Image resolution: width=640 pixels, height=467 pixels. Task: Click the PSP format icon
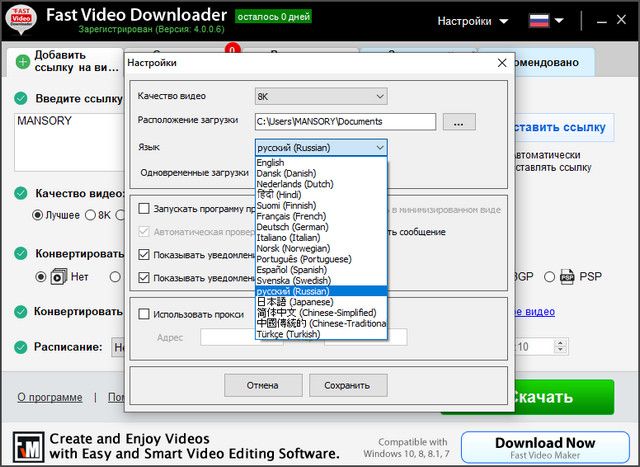click(x=567, y=277)
